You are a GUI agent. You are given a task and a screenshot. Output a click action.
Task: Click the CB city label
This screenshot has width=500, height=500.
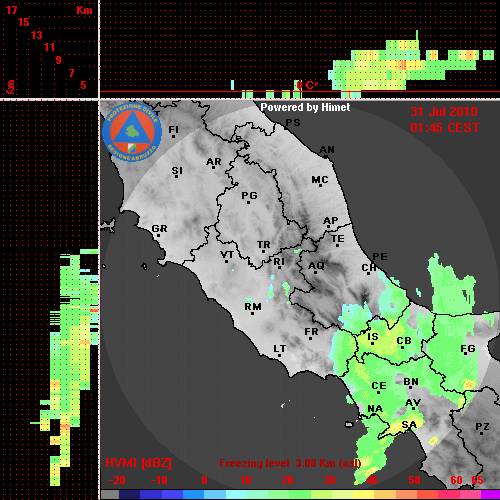coord(404,342)
